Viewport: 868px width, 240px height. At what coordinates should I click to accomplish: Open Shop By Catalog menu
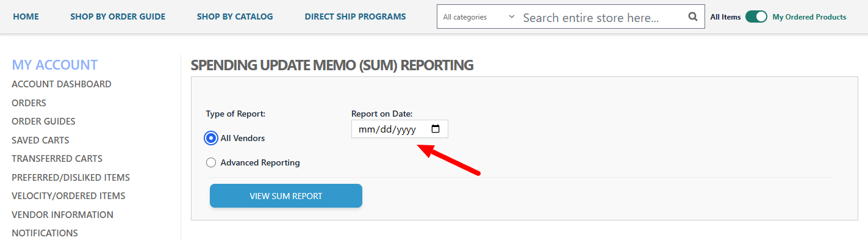pyautogui.click(x=235, y=16)
